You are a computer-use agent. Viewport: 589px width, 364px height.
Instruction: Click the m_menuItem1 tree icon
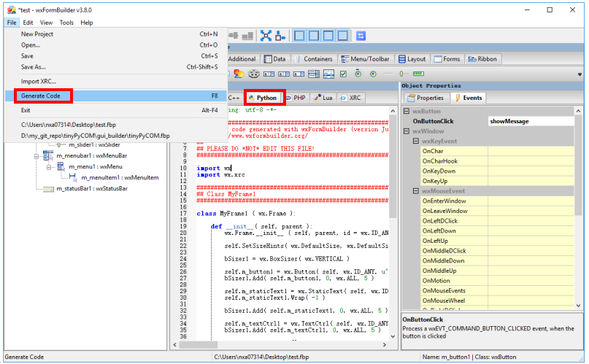click(x=73, y=177)
